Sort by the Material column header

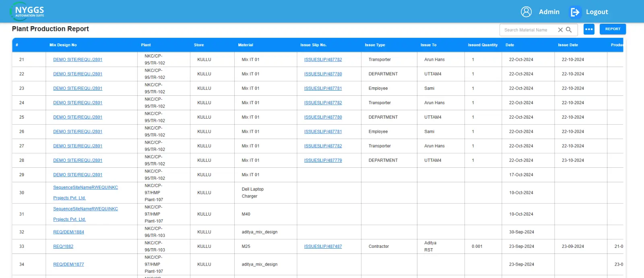click(x=246, y=45)
